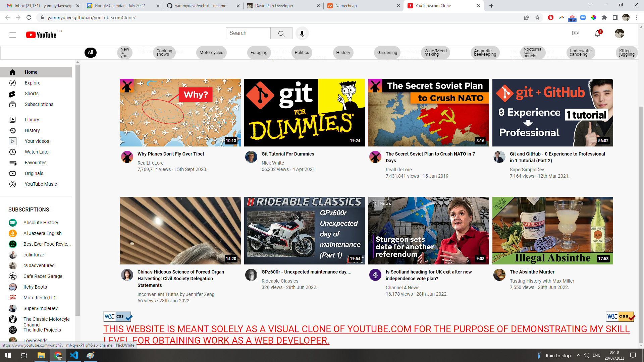Screen dimensions: 644x362
Task: Open a new browser tab
Action: click(x=491, y=6)
